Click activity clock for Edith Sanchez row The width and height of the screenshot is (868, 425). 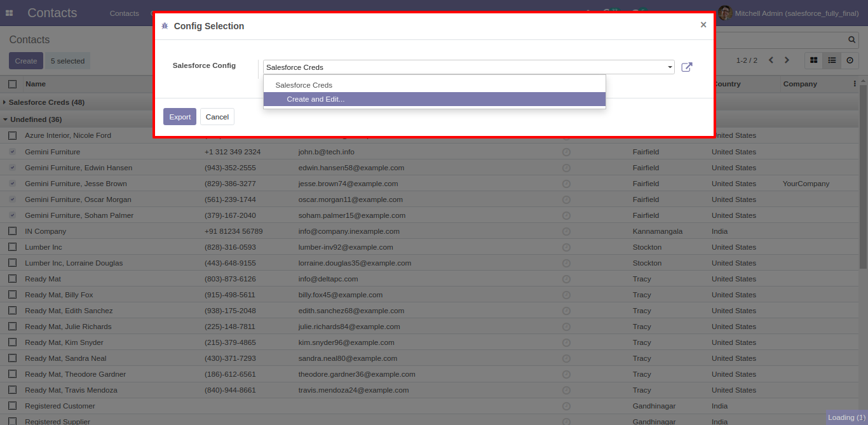click(566, 311)
